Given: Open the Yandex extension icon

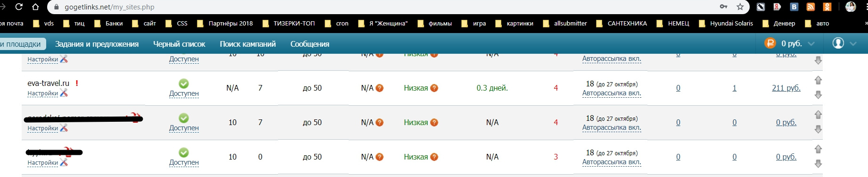Looking at the screenshot, I should 777,7.
